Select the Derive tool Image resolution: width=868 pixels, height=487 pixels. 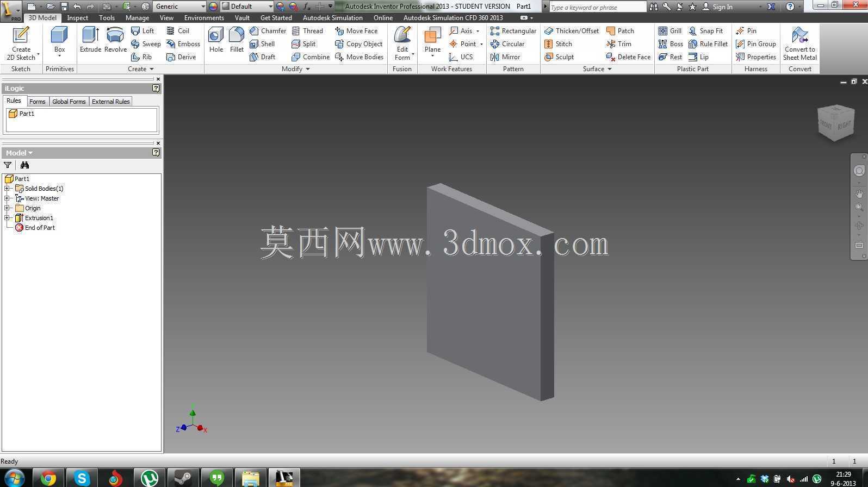point(181,57)
